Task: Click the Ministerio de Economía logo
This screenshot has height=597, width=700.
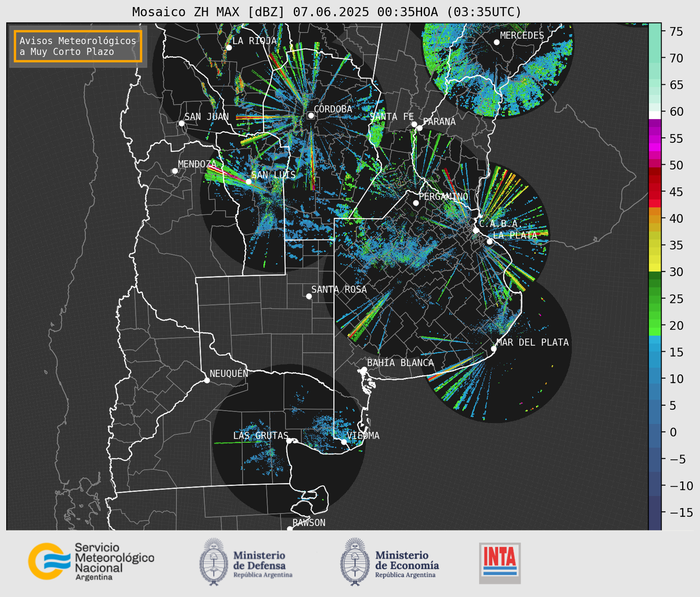Action: tap(389, 562)
